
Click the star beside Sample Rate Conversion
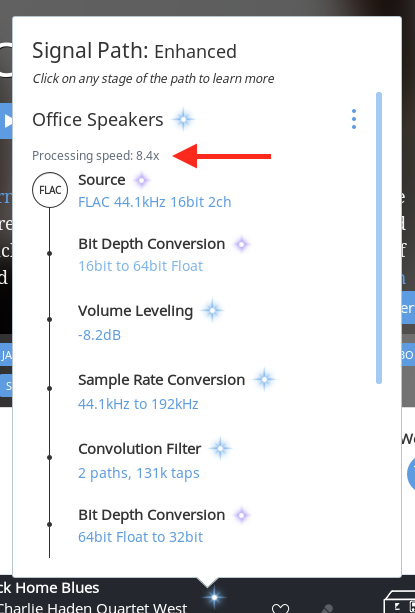click(x=264, y=379)
